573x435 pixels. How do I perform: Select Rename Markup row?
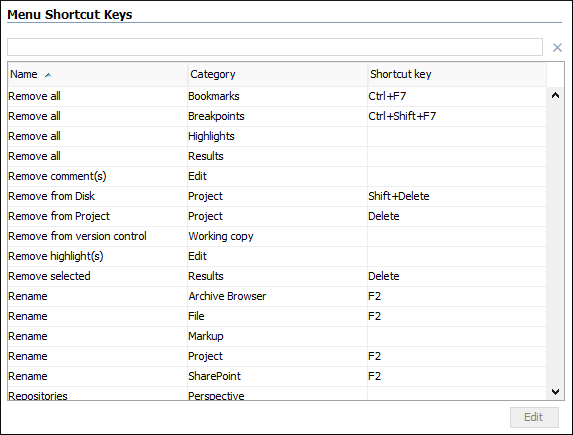pyautogui.click(x=277, y=336)
